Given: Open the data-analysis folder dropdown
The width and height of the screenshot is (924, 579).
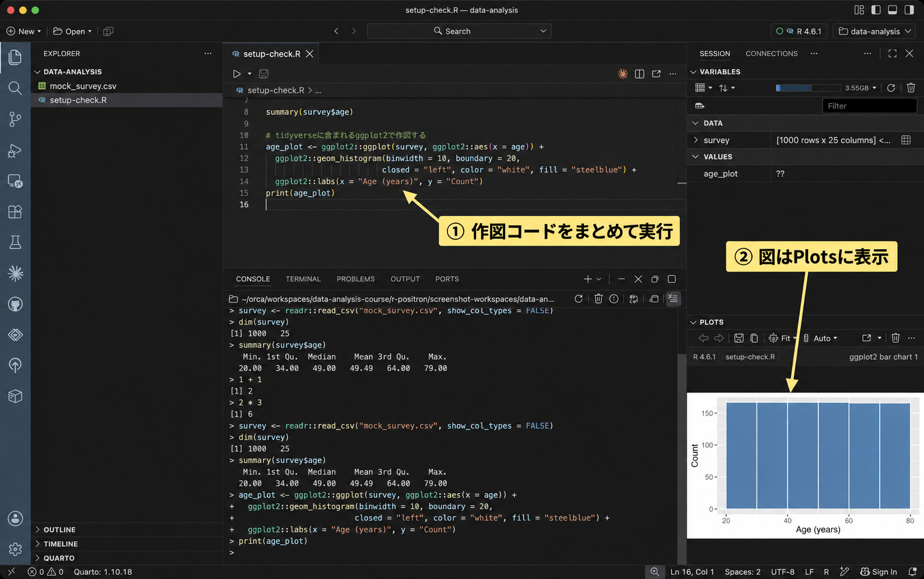Looking at the screenshot, I should click(874, 31).
